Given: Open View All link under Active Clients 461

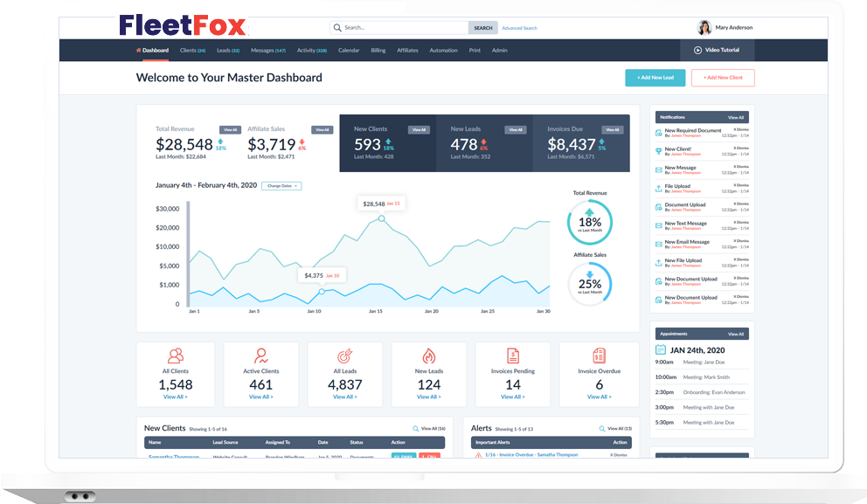Looking at the screenshot, I should click(x=261, y=397).
